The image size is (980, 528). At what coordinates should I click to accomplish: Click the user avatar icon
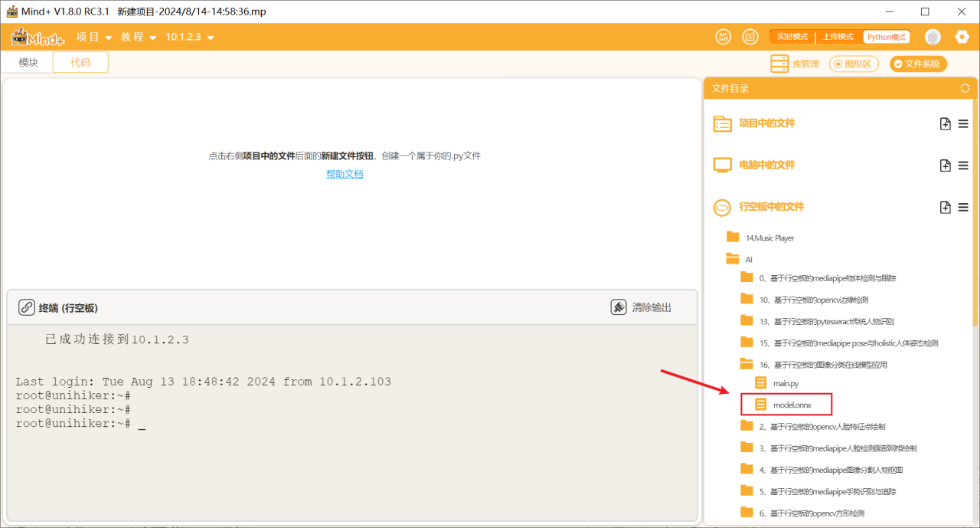coord(933,37)
